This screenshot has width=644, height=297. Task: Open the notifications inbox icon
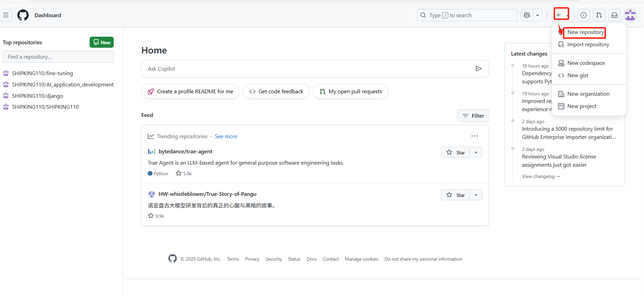(x=614, y=15)
